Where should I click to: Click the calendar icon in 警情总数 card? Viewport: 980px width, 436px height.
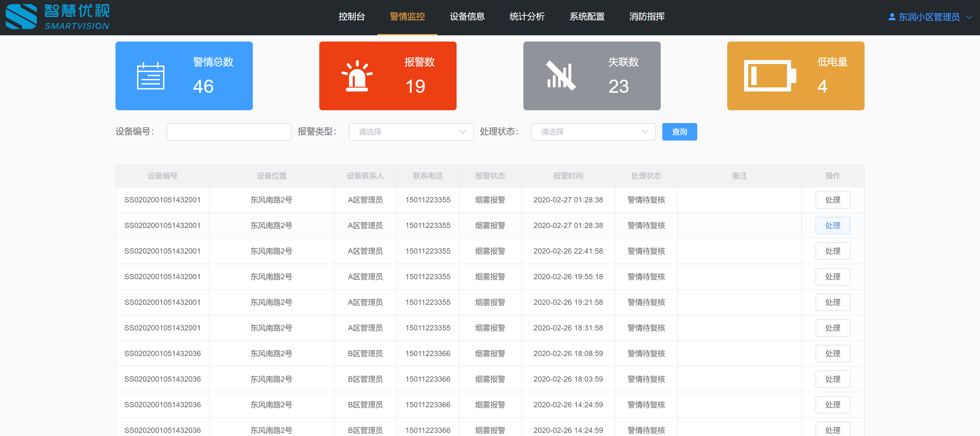click(x=151, y=76)
